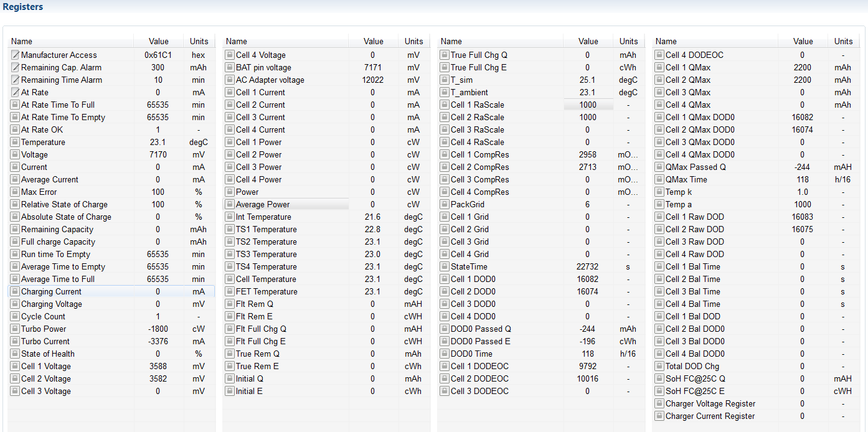Click the DOD0 Passed E value -196

coord(588,341)
